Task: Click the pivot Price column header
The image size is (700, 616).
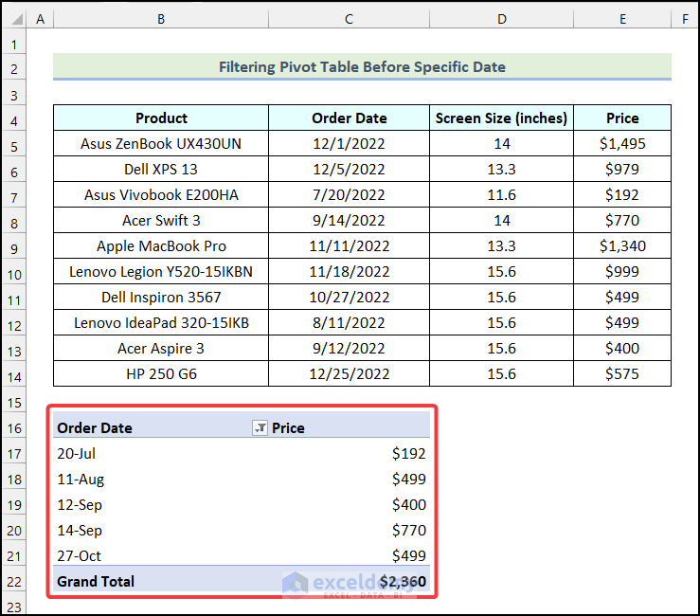Action: (288, 428)
